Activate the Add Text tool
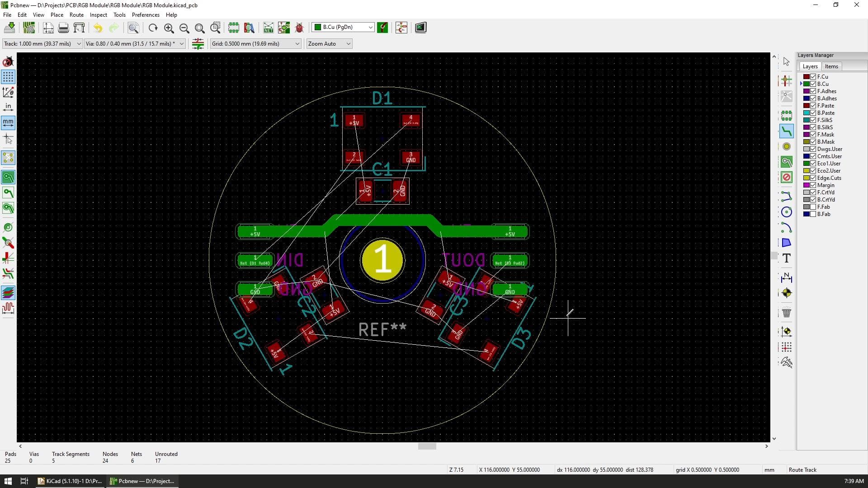This screenshot has width=868, height=488. coord(787,258)
